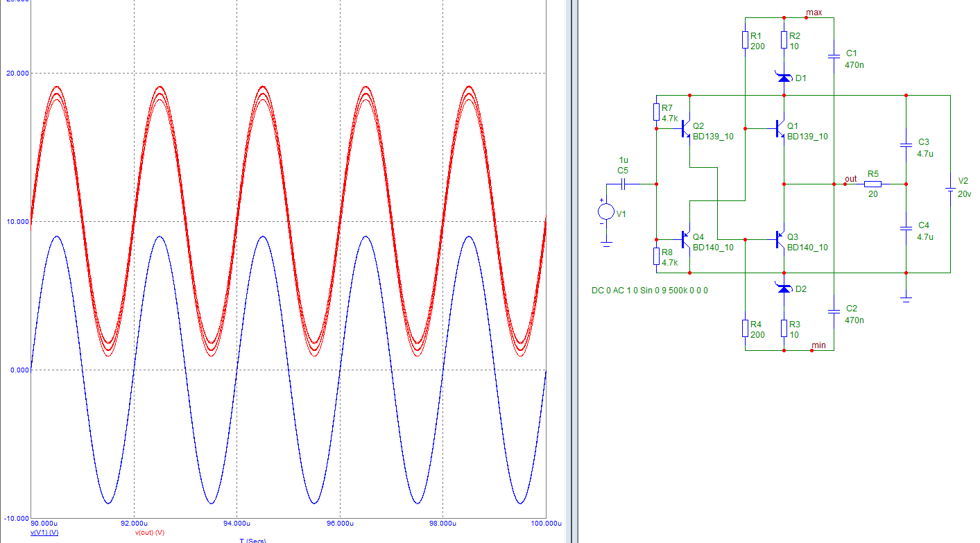This screenshot has width=980, height=543.
Task: Click the 20v value of V2
Action: pos(965,195)
